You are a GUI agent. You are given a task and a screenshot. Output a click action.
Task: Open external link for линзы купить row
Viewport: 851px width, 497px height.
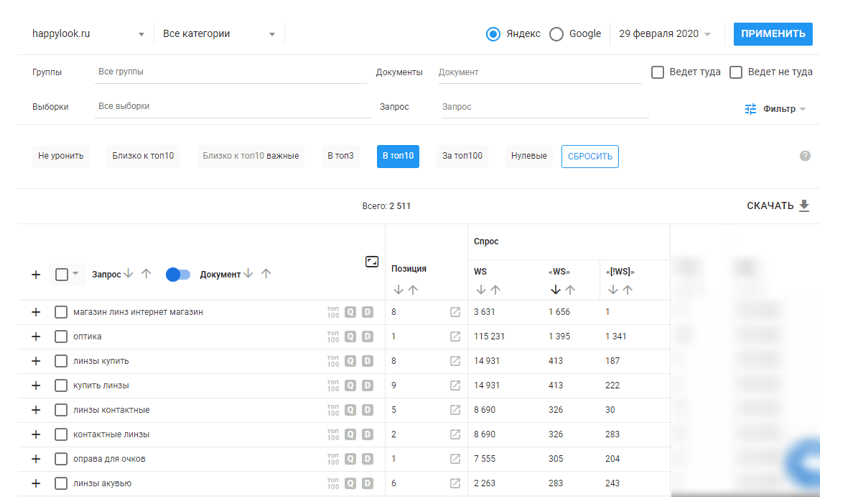[455, 361]
